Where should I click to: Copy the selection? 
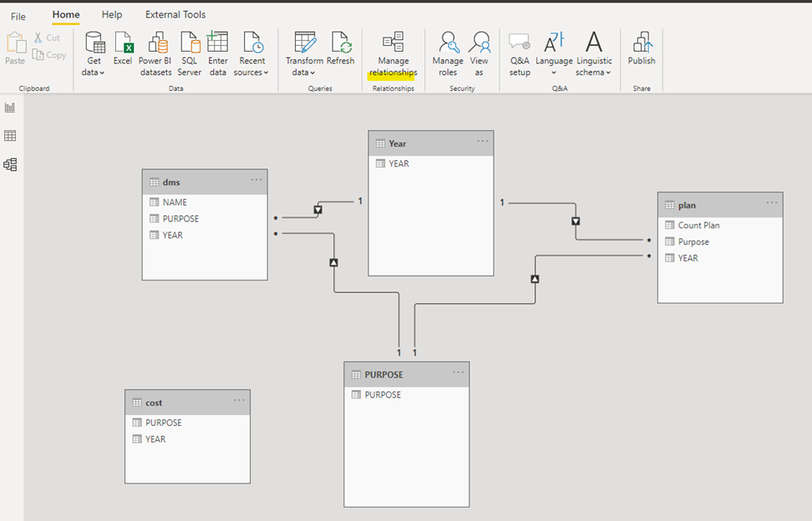(x=49, y=55)
